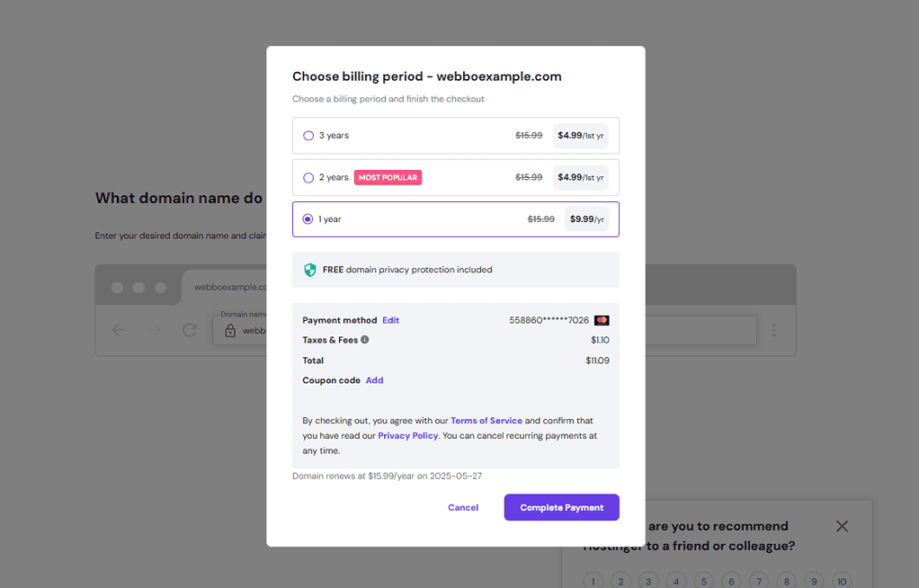Add a coupon code

[374, 380]
